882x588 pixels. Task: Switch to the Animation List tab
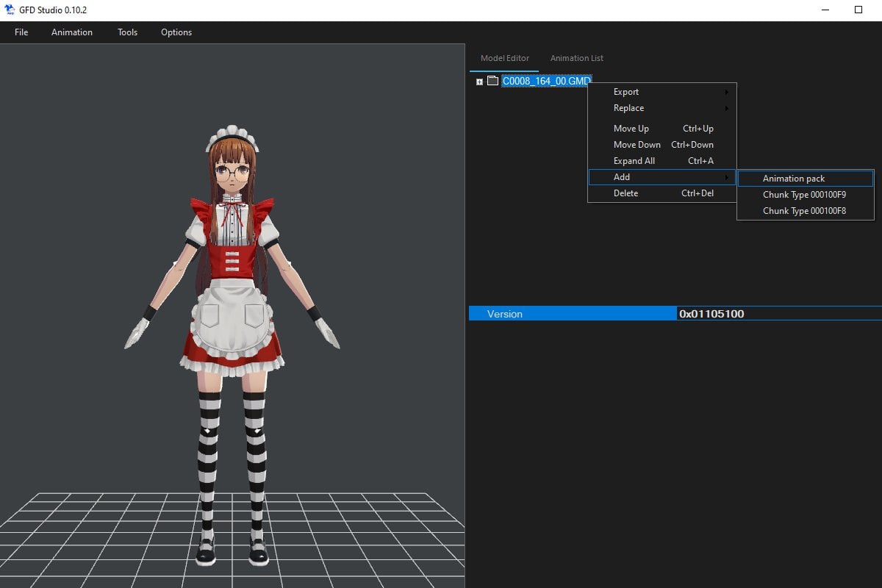[x=577, y=58]
